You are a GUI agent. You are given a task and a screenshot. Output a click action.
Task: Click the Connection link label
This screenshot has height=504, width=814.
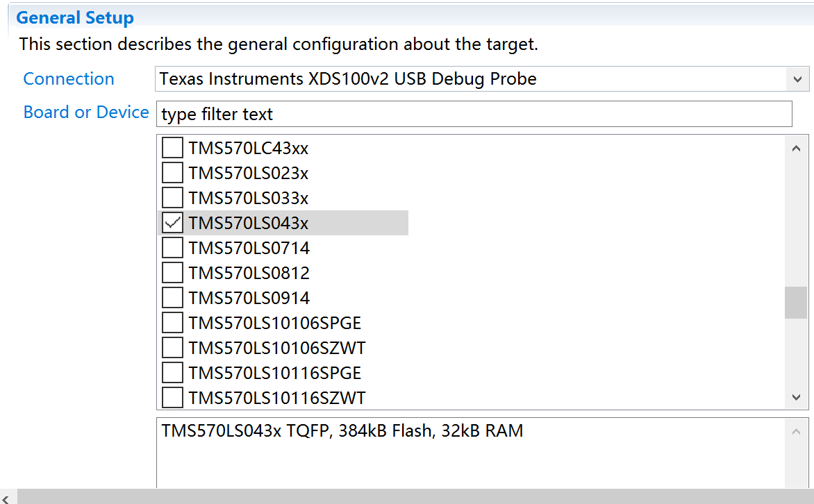[x=69, y=79]
